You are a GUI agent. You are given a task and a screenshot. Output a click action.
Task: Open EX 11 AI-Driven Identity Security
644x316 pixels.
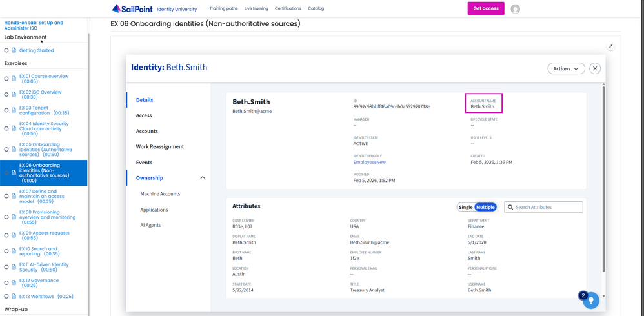[x=44, y=267]
